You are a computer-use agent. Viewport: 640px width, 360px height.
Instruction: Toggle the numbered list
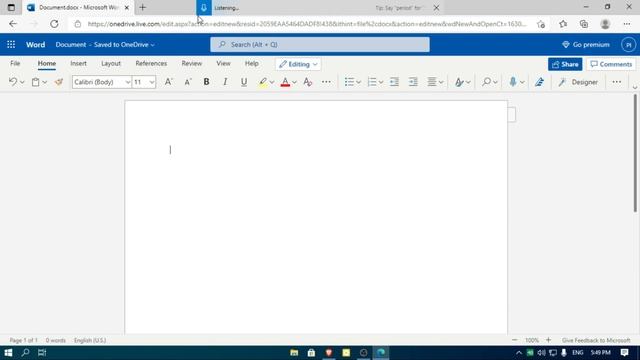tap(371, 82)
